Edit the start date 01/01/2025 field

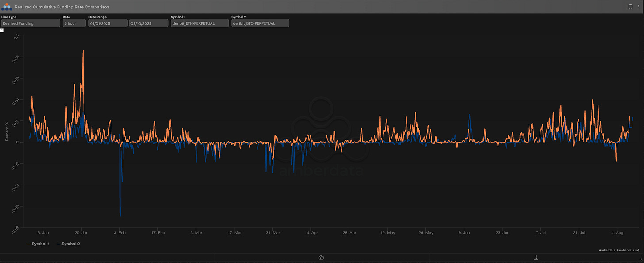[x=108, y=23]
